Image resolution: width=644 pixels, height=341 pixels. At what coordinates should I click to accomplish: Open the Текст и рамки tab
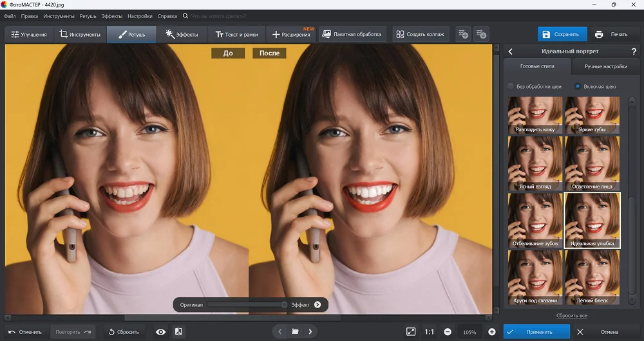click(x=236, y=35)
